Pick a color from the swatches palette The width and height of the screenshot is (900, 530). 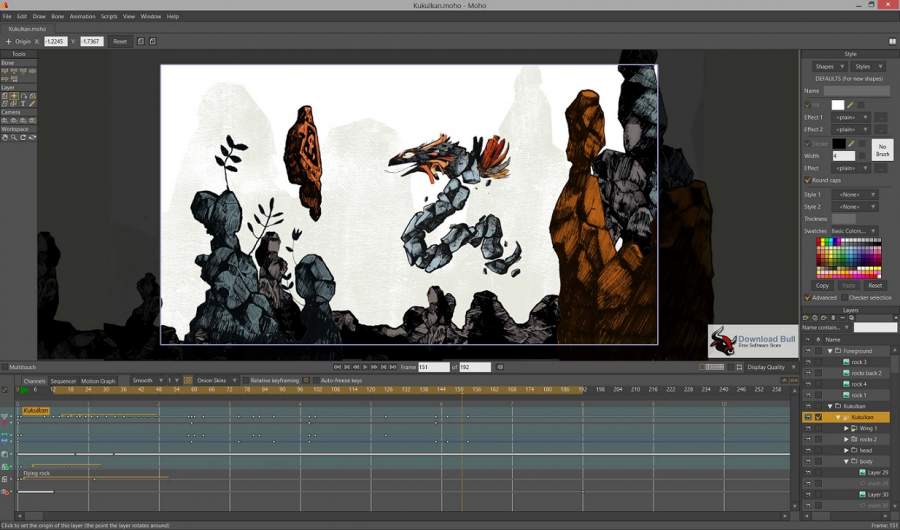pyautogui.click(x=848, y=258)
